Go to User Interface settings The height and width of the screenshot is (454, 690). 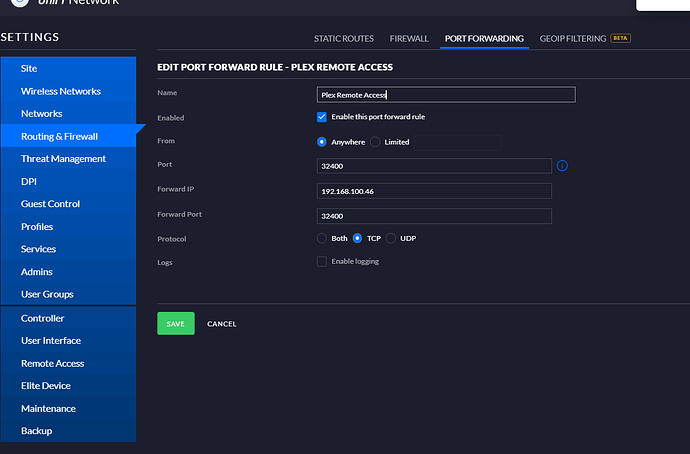click(68, 340)
